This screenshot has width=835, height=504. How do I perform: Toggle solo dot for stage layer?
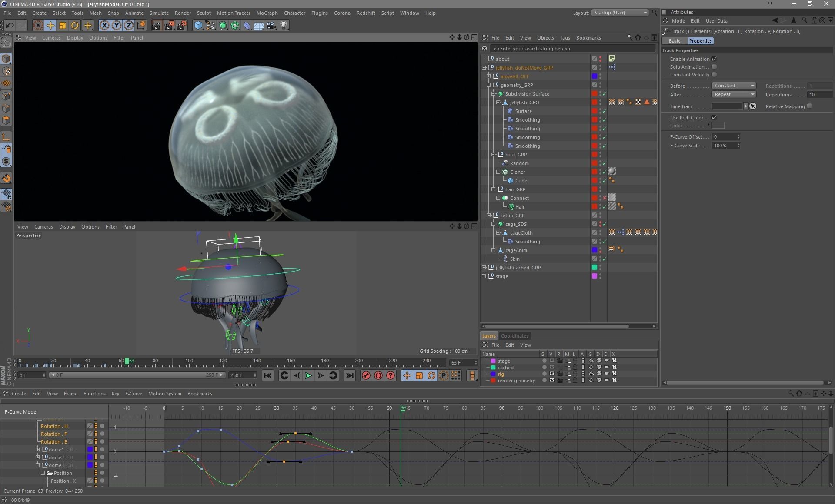click(x=544, y=361)
